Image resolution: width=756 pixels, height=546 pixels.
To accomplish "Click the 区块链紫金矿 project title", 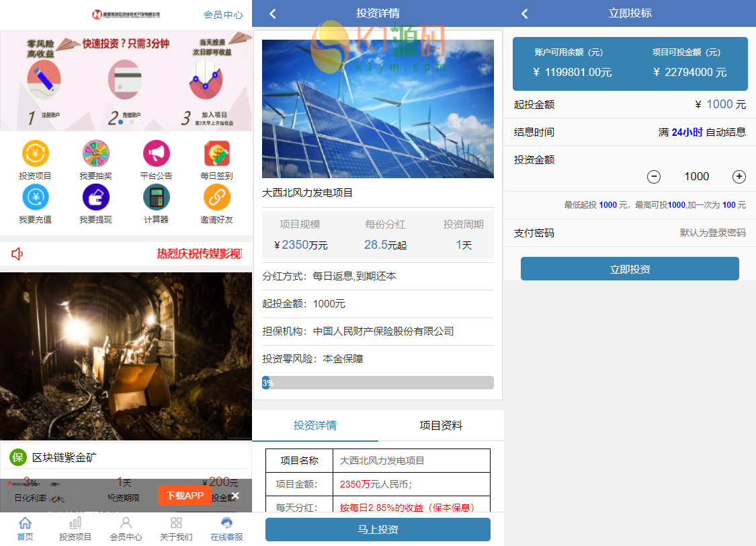I will coord(64,457).
